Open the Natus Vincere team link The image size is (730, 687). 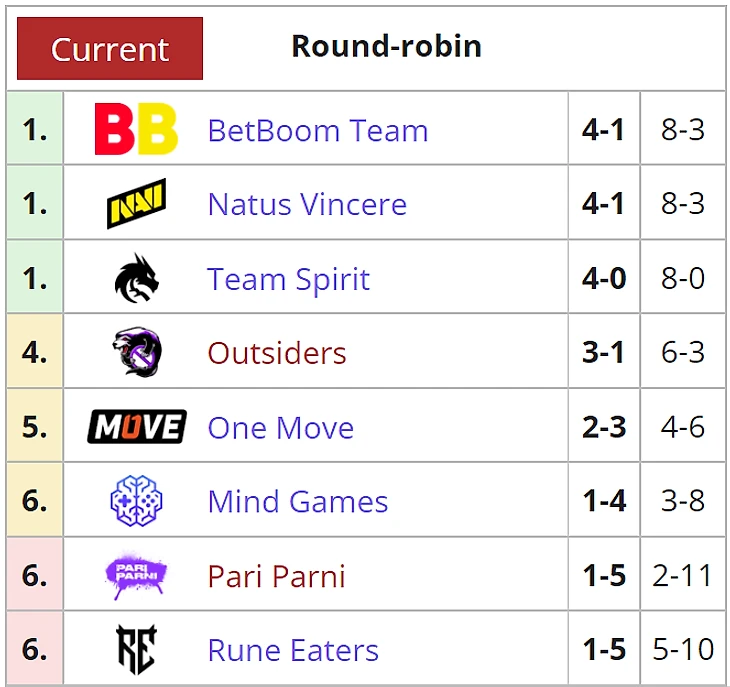click(307, 205)
